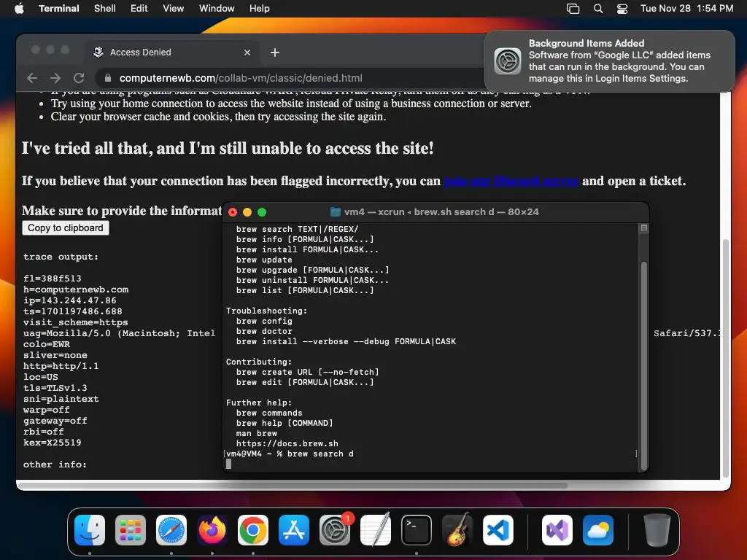Close the terminal window with red button
The height and width of the screenshot is (560, 747).
(233, 212)
